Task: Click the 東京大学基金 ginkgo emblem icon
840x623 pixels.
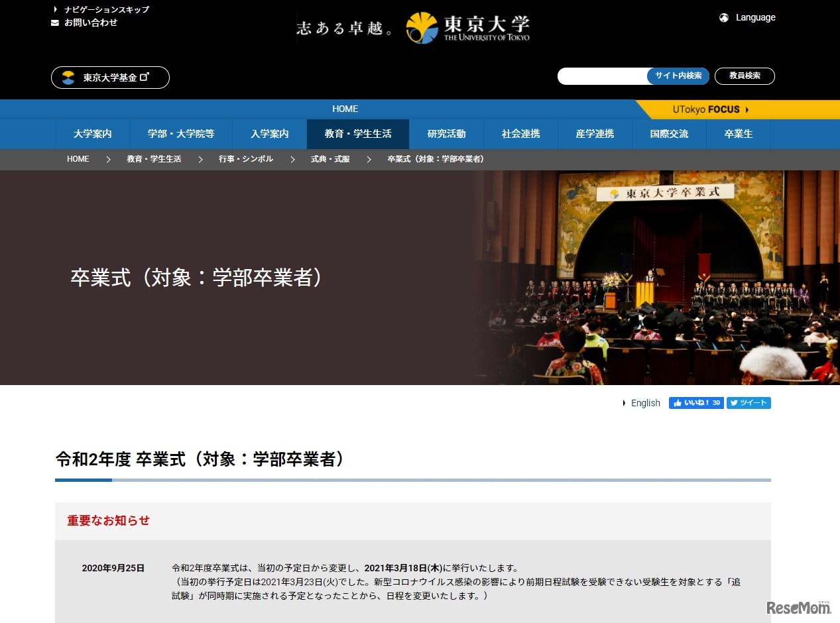Action: click(x=68, y=78)
